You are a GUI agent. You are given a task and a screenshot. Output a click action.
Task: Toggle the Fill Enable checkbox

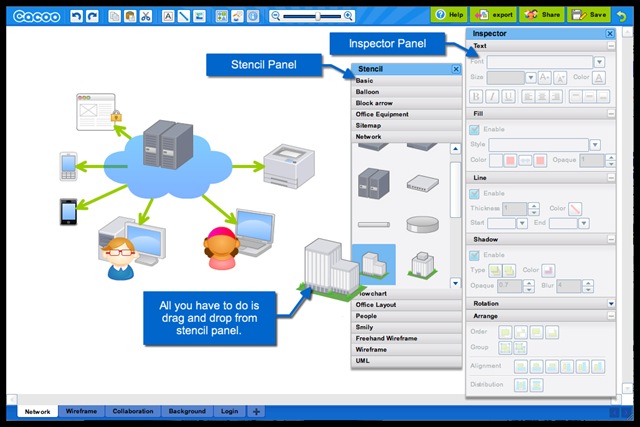point(475,130)
